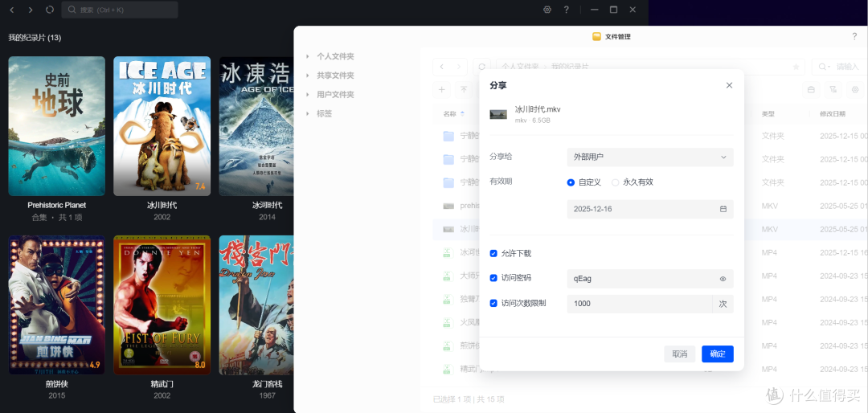This screenshot has width=868, height=413.
Task: Focus the file manager 请输入 search field
Action: 849,67
